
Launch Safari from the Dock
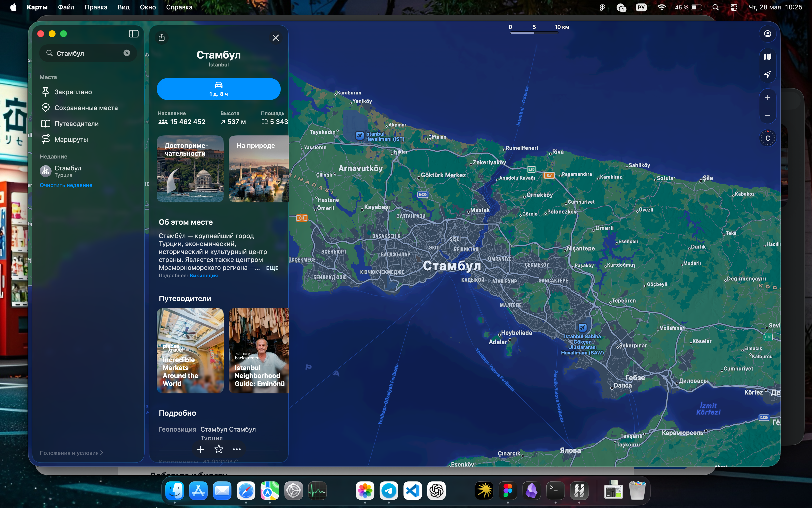[246, 490]
